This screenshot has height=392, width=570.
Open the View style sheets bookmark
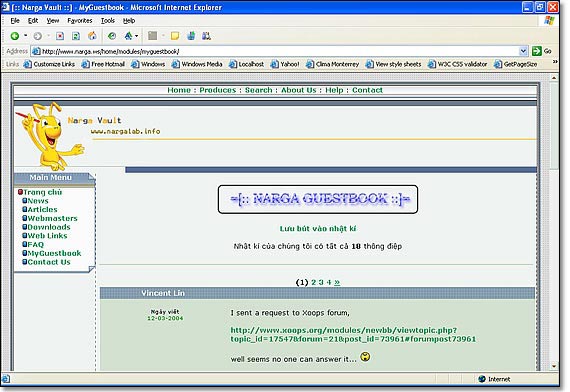393,64
